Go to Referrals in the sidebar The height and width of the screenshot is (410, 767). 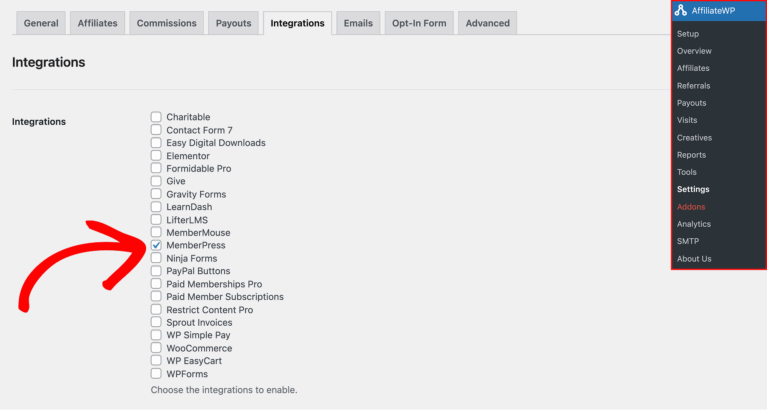[x=693, y=86]
